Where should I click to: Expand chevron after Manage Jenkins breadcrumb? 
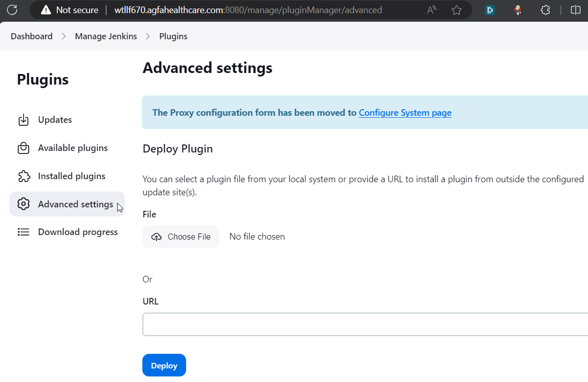point(148,36)
